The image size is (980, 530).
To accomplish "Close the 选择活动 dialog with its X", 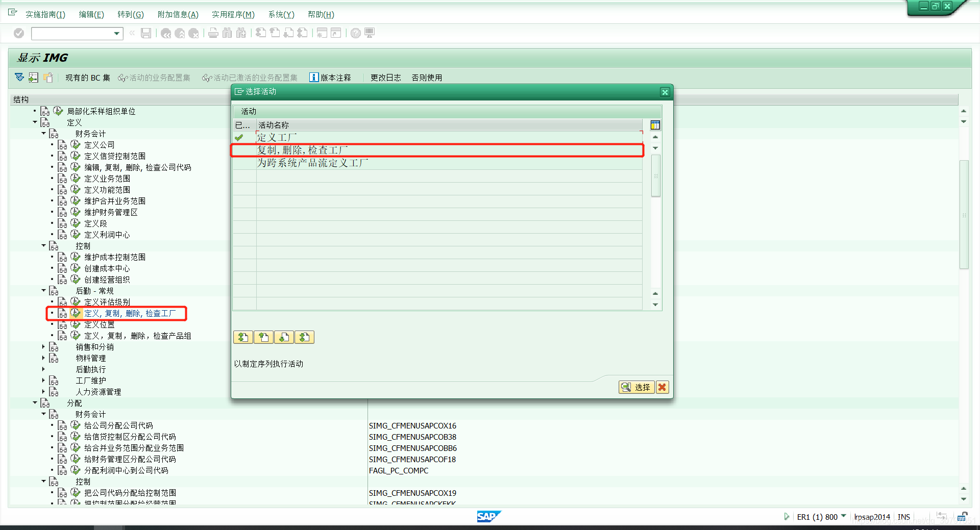I will pyautogui.click(x=665, y=92).
